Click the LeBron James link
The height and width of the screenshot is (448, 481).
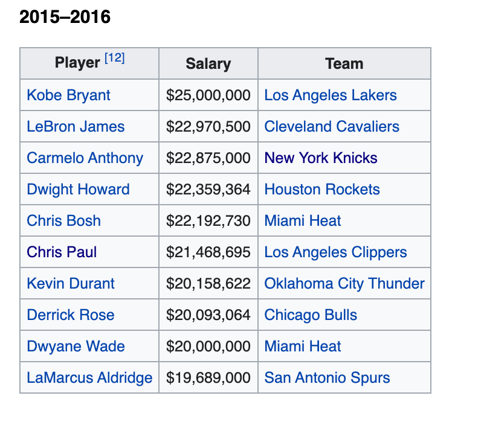coord(76,127)
